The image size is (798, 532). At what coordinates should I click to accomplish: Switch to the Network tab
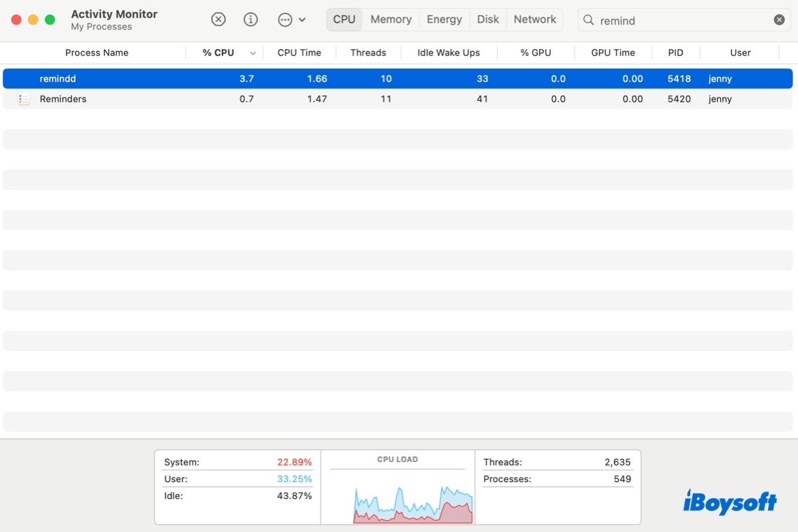click(535, 19)
